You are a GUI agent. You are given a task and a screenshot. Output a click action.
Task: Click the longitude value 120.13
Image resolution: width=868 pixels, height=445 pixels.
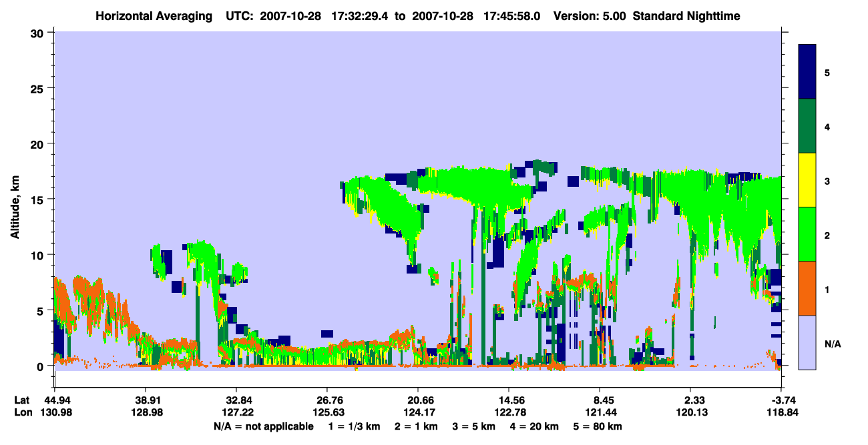click(x=690, y=412)
